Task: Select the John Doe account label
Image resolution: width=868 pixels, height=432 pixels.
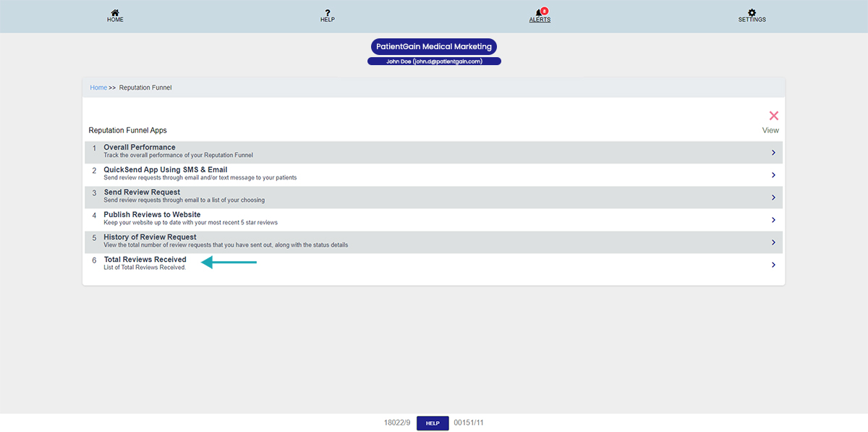Action: pyautogui.click(x=434, y=61)
